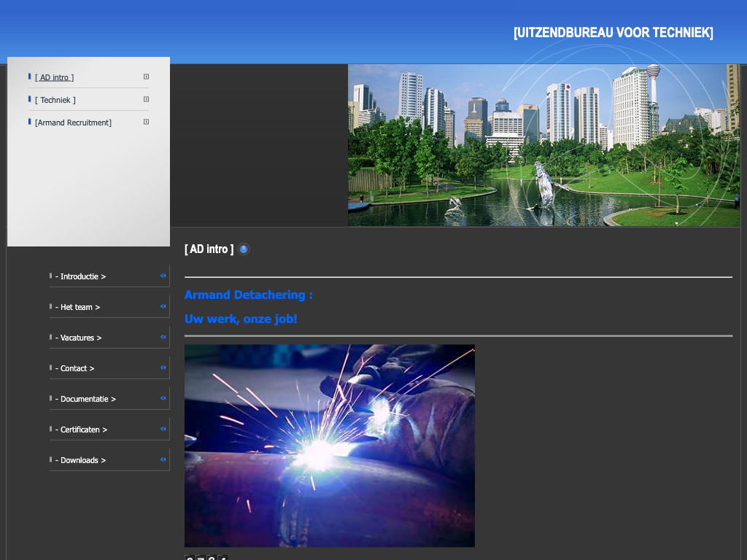This screenshot has width=747, height=560.
Task: Hit the double-chevron icon beside Vacatures
Action: [163, 337]
